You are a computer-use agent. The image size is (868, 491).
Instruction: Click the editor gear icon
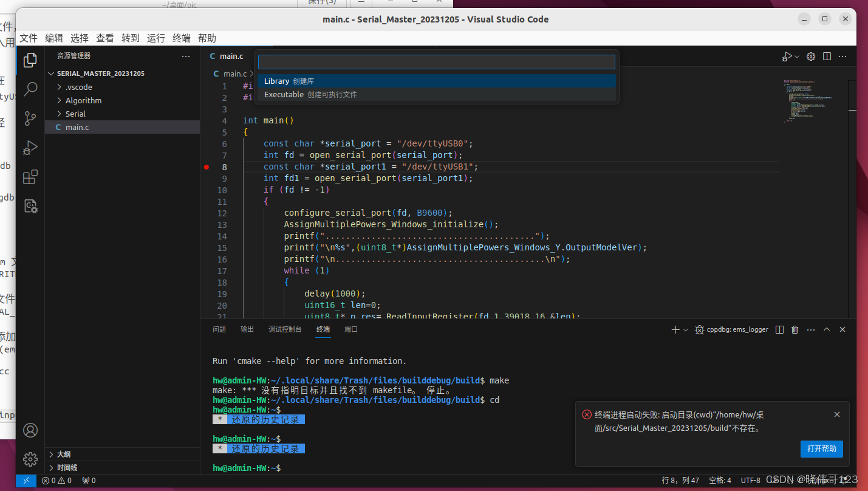point(811,56)
